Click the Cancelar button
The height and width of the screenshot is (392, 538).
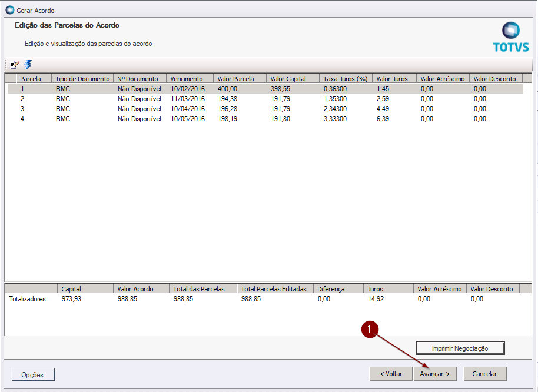484,374
